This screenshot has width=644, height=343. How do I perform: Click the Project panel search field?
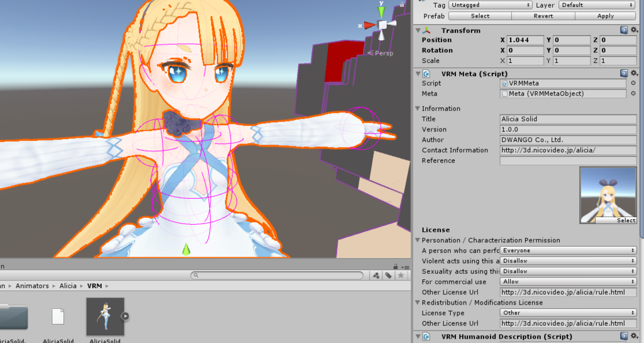[x=277, y=275]
